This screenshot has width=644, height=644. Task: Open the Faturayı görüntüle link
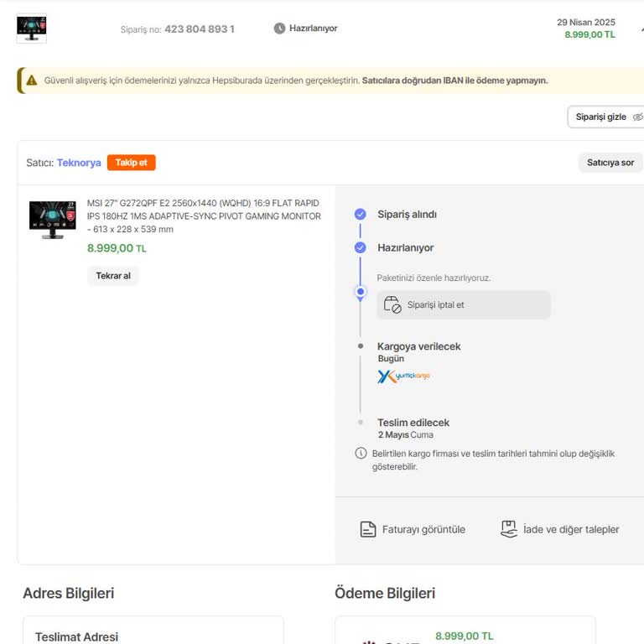coord(423,529)
